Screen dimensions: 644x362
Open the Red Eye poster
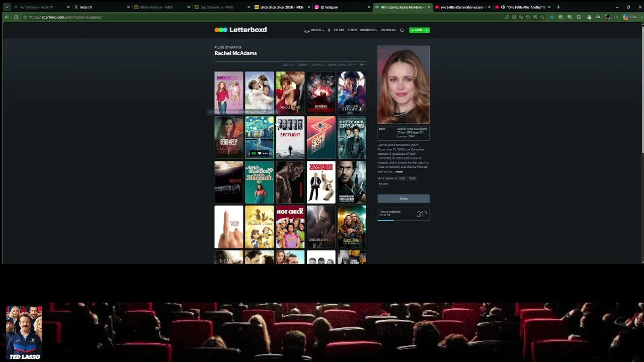[229, 182]
